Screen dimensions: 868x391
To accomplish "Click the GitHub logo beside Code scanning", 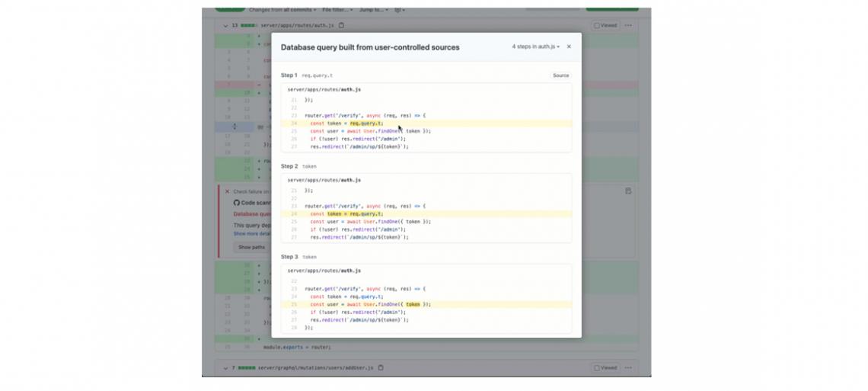I will (x=237, y=203).
